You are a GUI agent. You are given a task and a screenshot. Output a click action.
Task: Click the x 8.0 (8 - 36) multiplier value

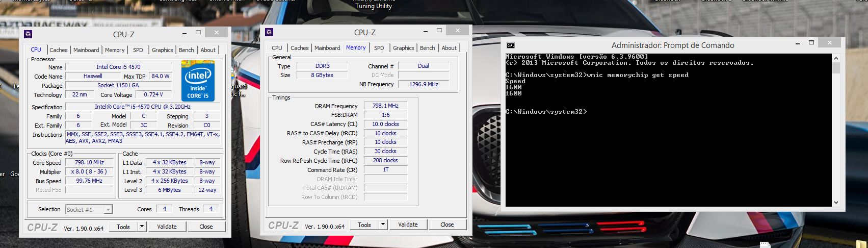coord(89,171)
